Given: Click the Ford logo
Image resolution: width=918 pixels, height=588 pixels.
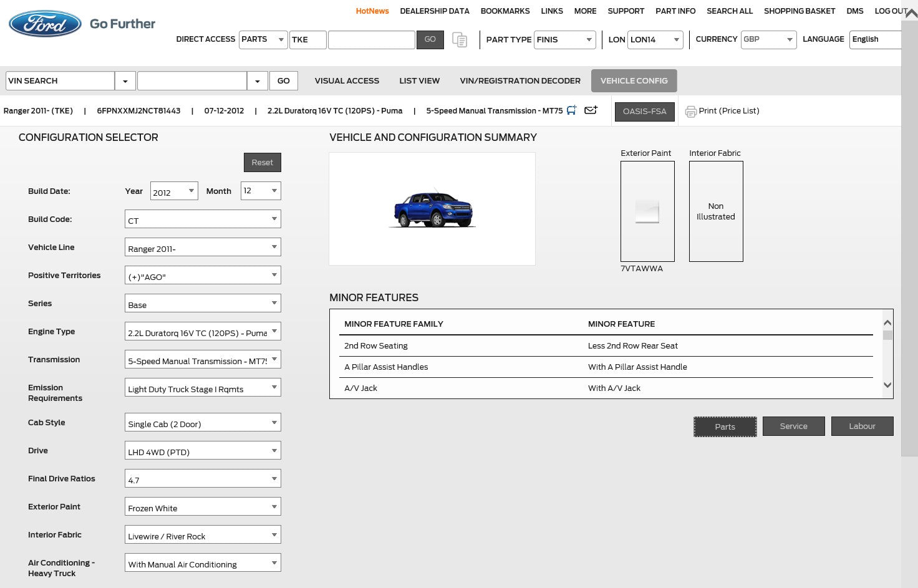Looking at the screenshot, I should (x=45, y=24).
